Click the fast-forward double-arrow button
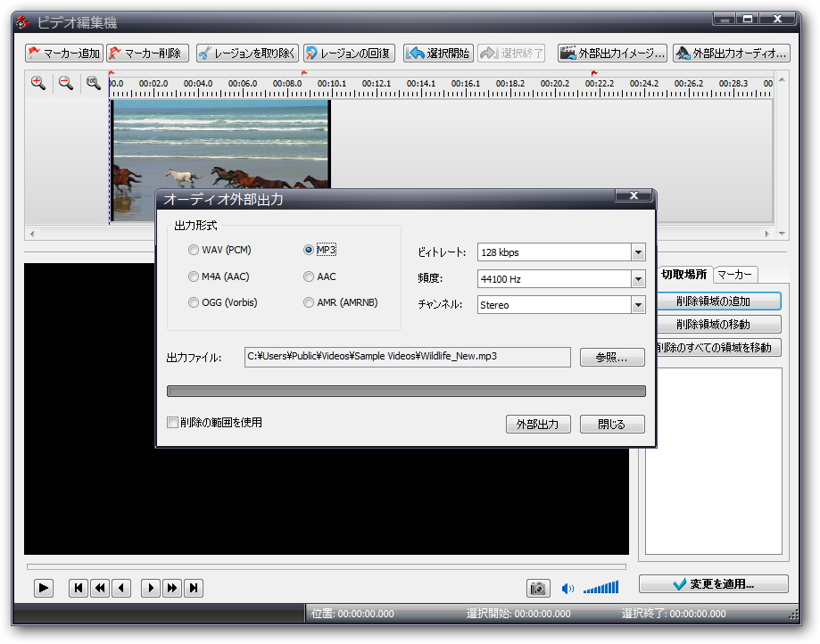The image size is (820, 644). coord(172,588)
